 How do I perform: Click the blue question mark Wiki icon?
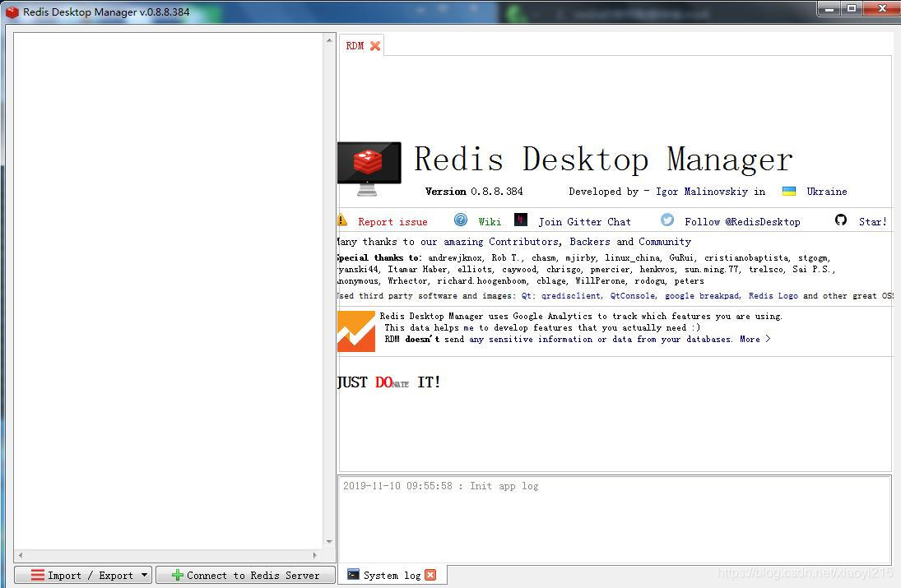pyautogui.click(x=461, y=220)
